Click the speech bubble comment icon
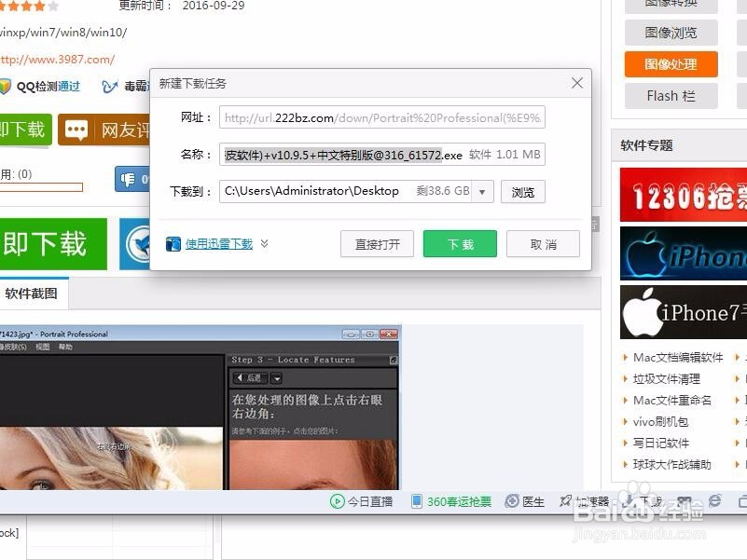This screenshot has height=560, width=747. pyautogui.click(x=76, y=130)
